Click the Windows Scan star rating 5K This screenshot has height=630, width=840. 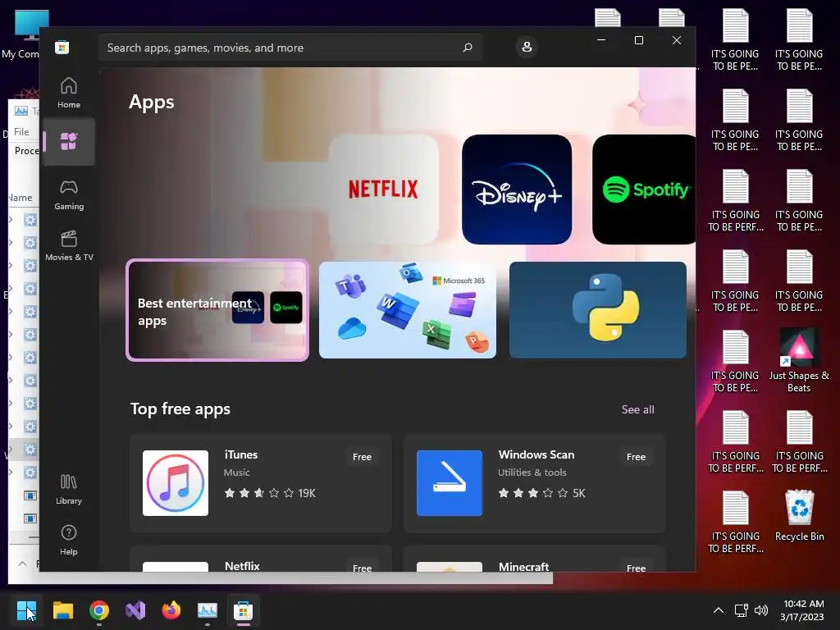click(541, 493)
